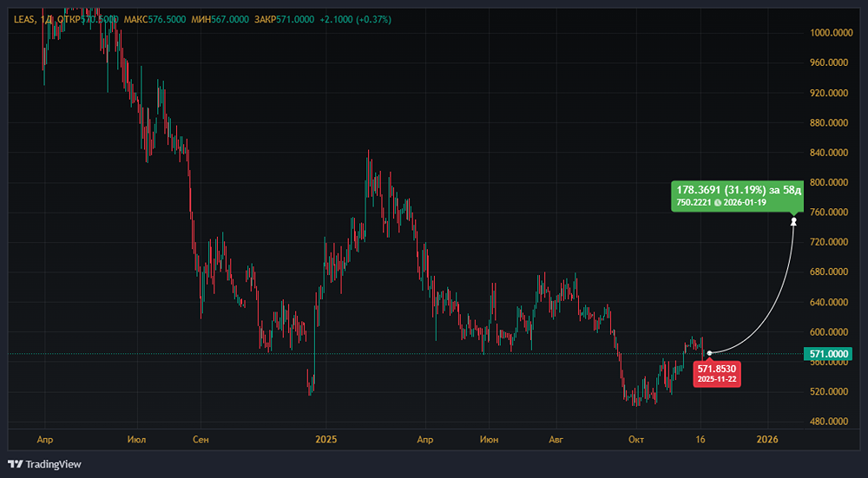Image resolution: width=868 pixels, height=478 pixels.
Task: Select the Авг month marker
Action: (x=556, y=439)
